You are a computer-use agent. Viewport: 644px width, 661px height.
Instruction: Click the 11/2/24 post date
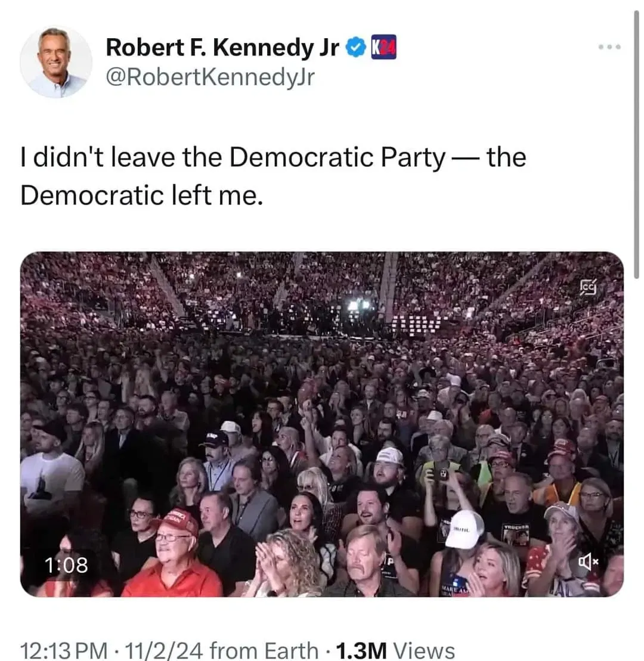[x=164, y=650]
